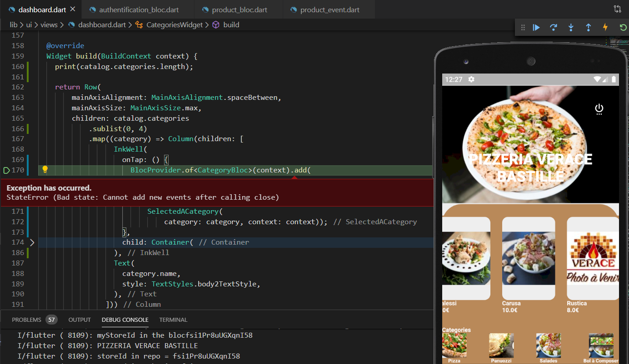Click the debug Step Into icon

(571, 28)
